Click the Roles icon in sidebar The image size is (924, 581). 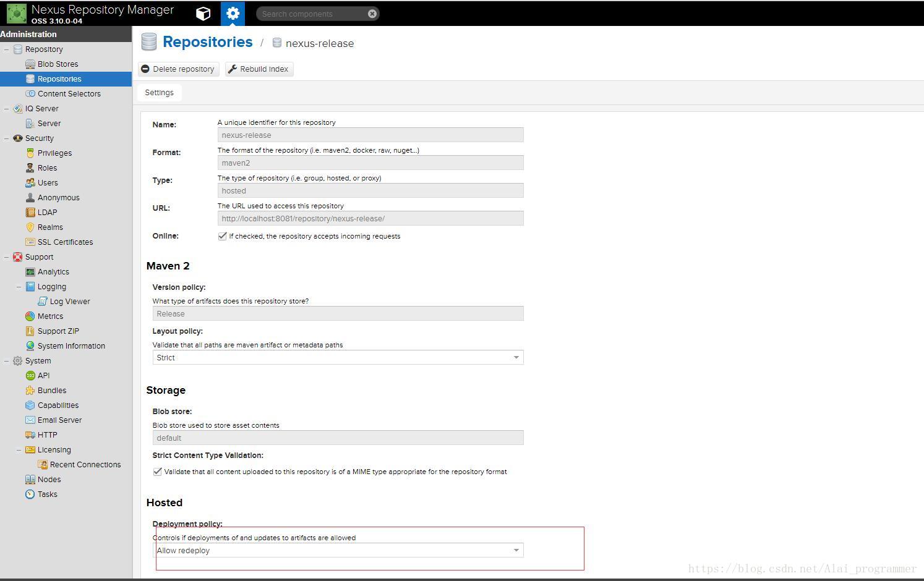[30, 168]
